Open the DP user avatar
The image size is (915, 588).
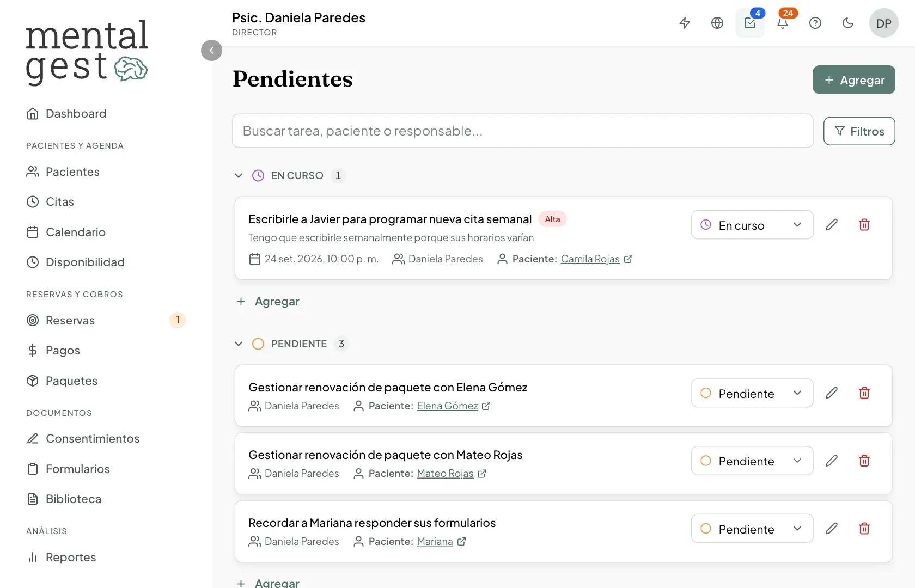coord(884,23)
